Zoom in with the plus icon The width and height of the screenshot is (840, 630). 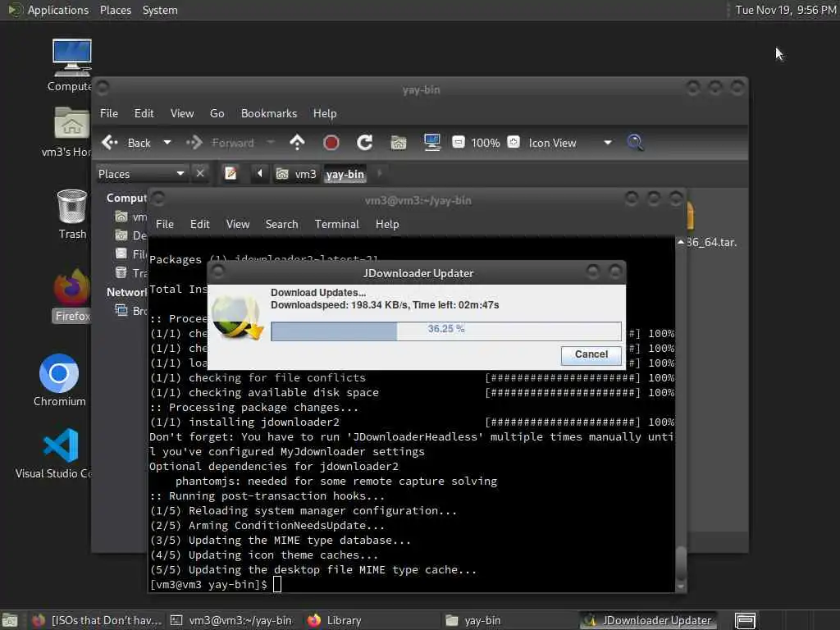pos(514,143)
